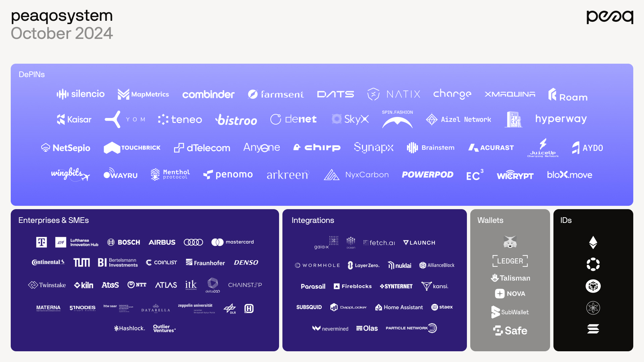644x362 pixels.
Task: Click the Ethereum icon in IDs section
Action: coord(593,243)
